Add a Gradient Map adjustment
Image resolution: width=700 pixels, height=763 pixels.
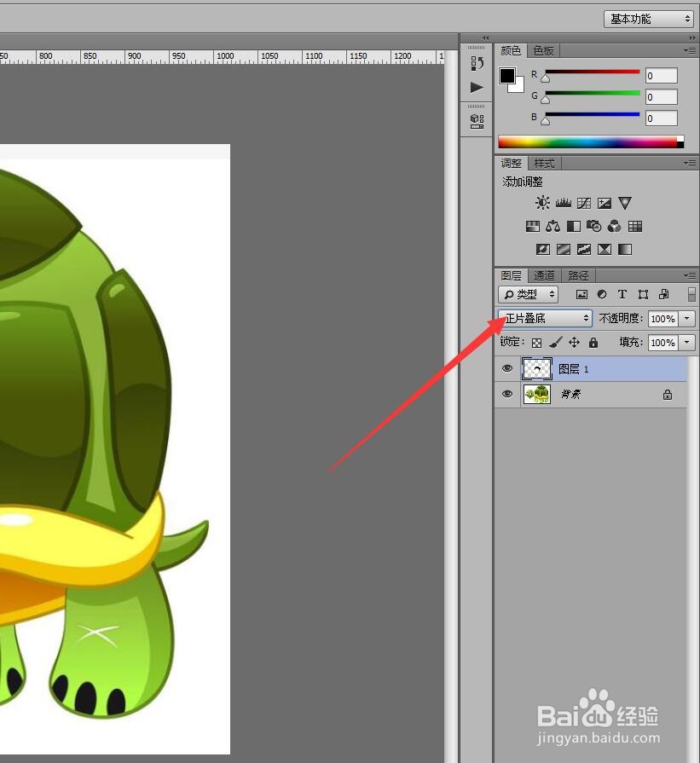pos(625,250)
